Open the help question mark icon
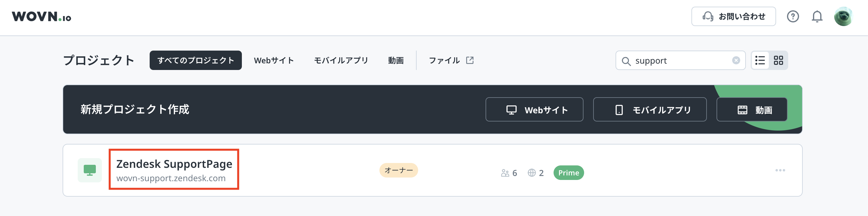The image size is (868, 216). point(792,16)
